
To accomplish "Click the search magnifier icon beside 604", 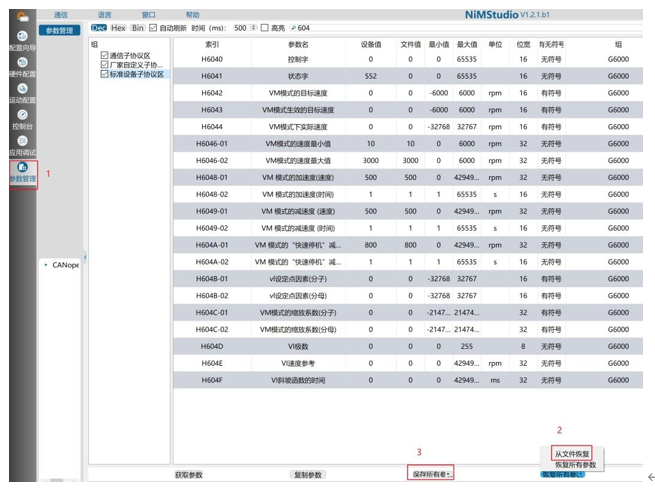I will coord(293,28).
